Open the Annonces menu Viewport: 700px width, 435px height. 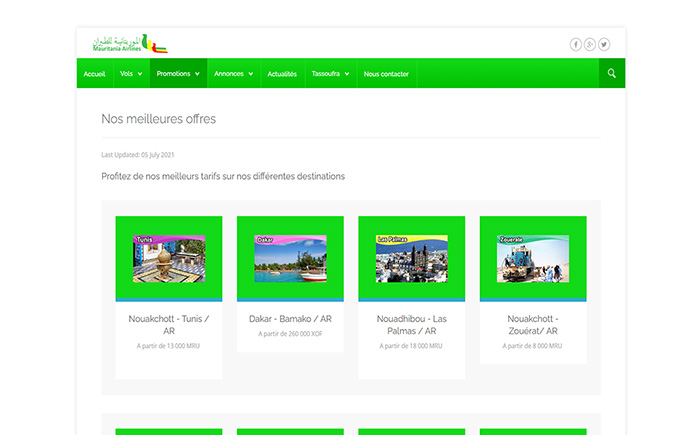click(x=233, y=74)
